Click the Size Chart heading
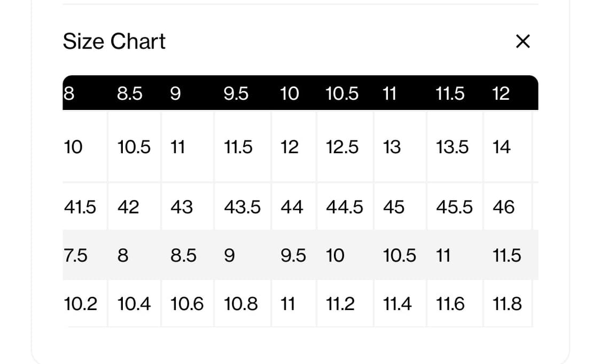601x364 pixels. click(x=114, y=41)
